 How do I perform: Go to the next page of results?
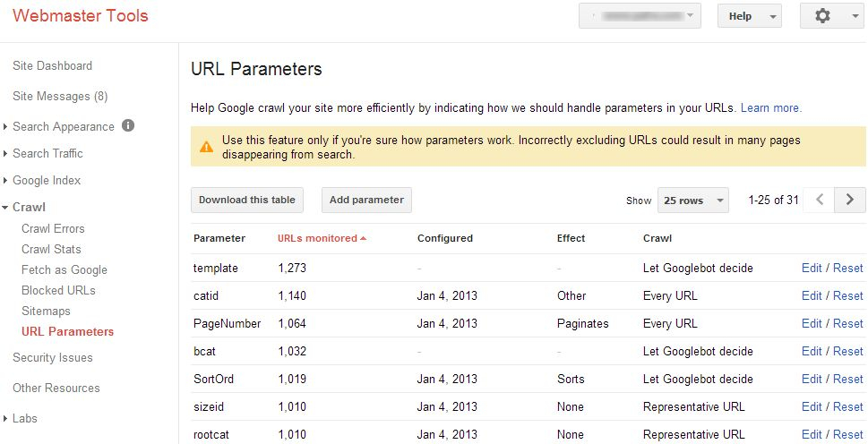click(850, 200)
